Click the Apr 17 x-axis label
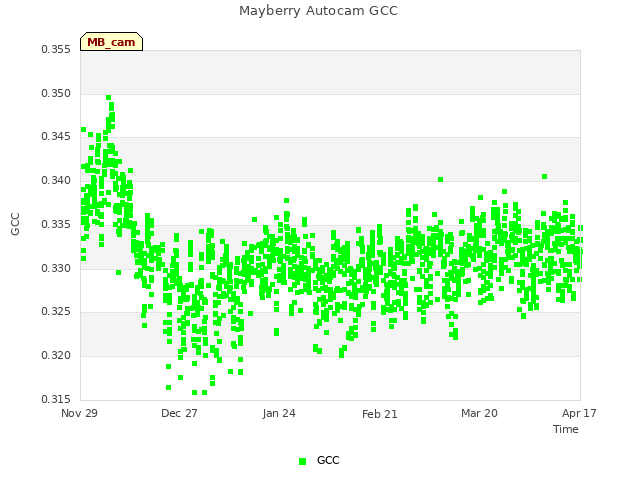 [579, 413]
